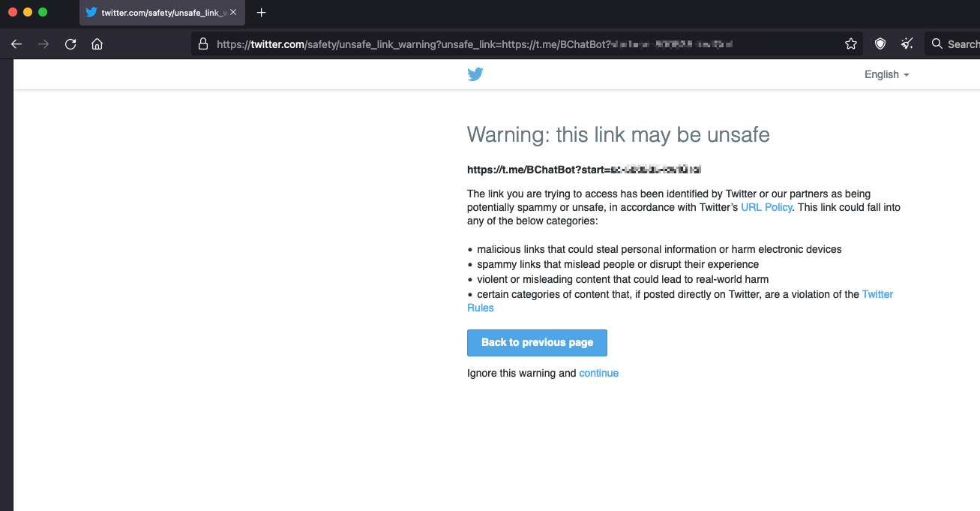Open a new tab with the plus button
The image size is (980, 511).
261,13
